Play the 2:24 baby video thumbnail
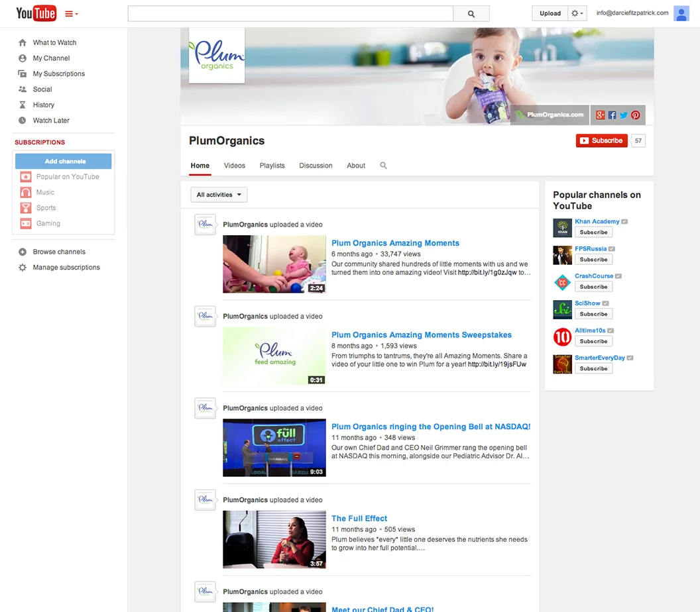700x612 pixels. click(x=274, y=264)
